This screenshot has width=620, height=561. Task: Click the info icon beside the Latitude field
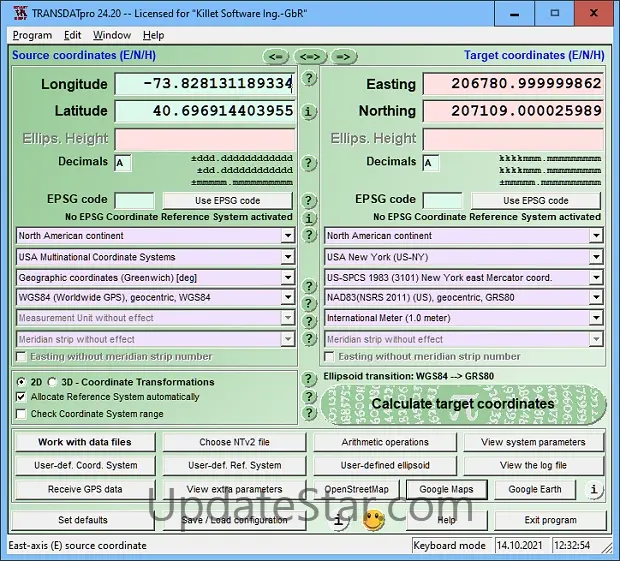(x=309, y=111)
